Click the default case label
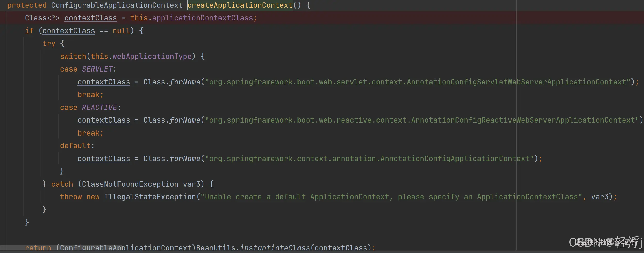 [75, 146]
